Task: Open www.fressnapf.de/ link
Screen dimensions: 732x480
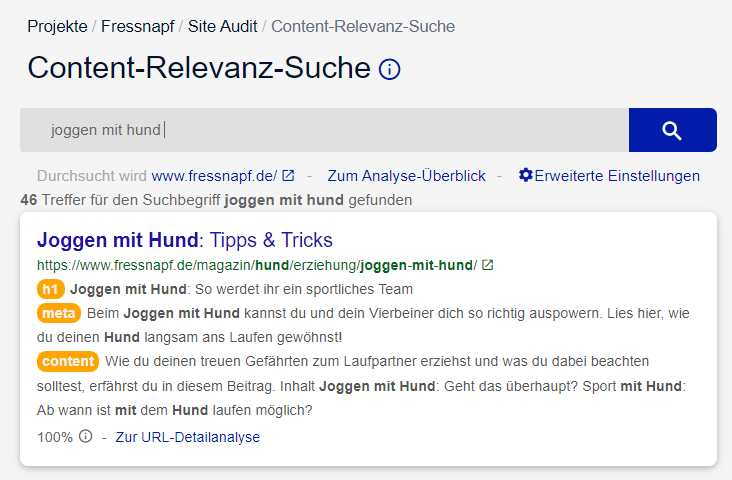Action: [x=214, y=176]
